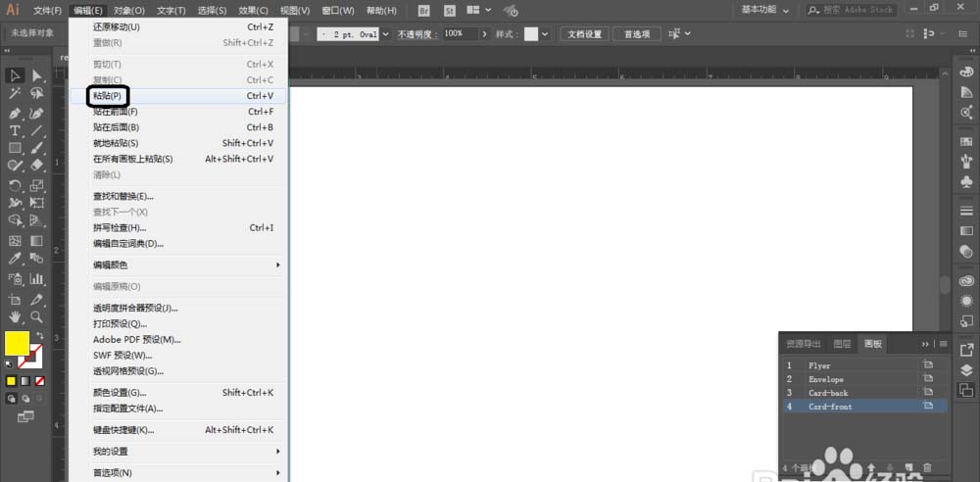
Task: Switch to the 图层 panel tab
Action: point(842,344)
